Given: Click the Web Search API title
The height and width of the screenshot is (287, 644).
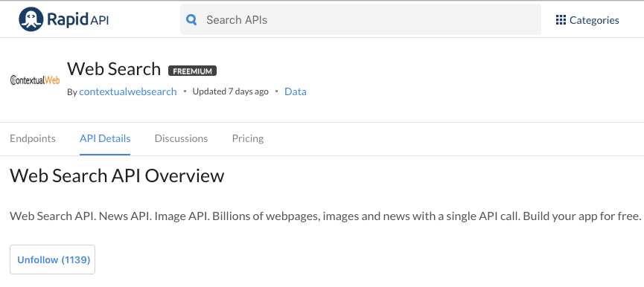Looking at the screenshot, I should tap(114, 68).
